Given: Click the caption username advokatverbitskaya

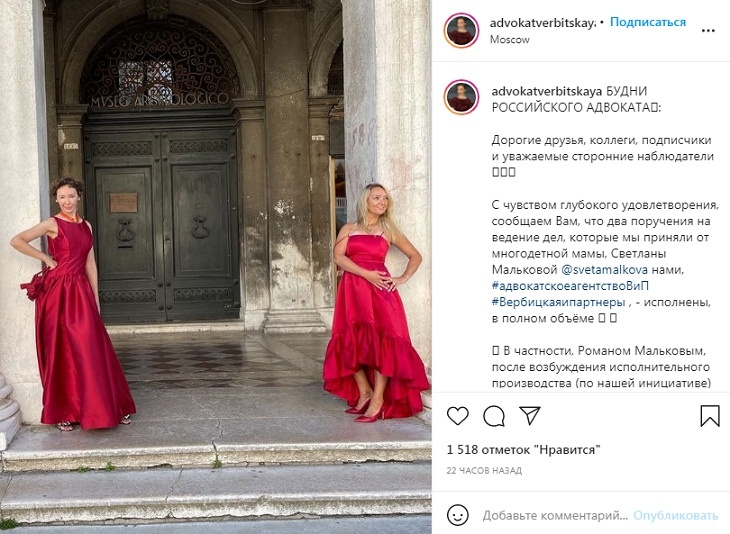Looking at the screenshot, I should (x=547, y=91).
